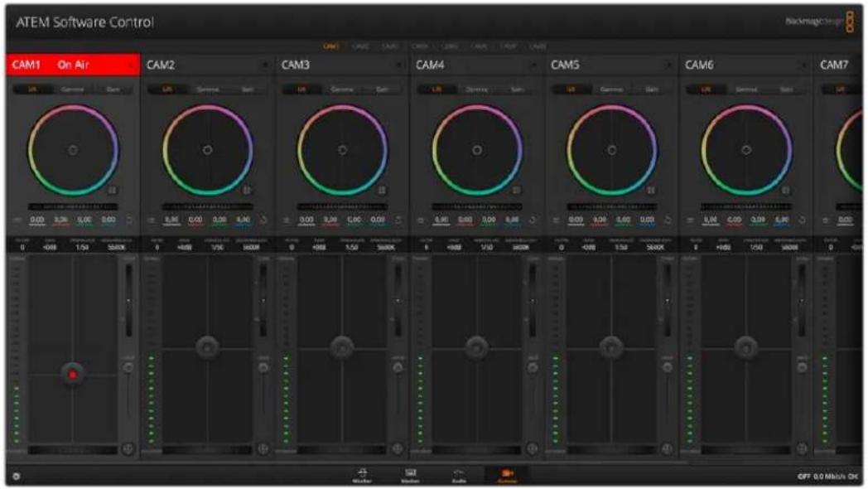This screenshot has height=489, width=868.
Task: Click the CAM1 red channel value field
Action: [x=61, y=220]
